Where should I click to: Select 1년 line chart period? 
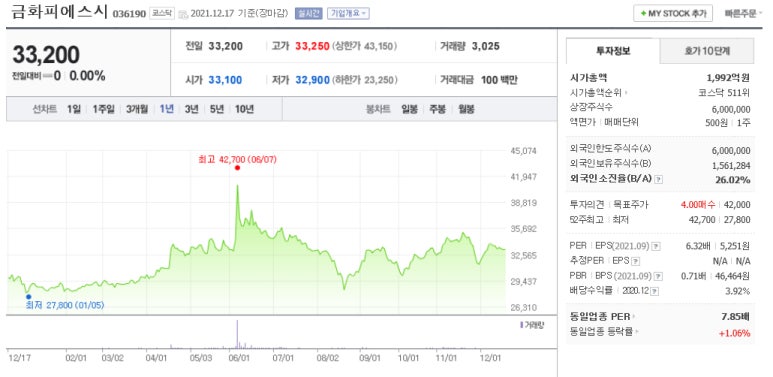[x=166, y=109]
